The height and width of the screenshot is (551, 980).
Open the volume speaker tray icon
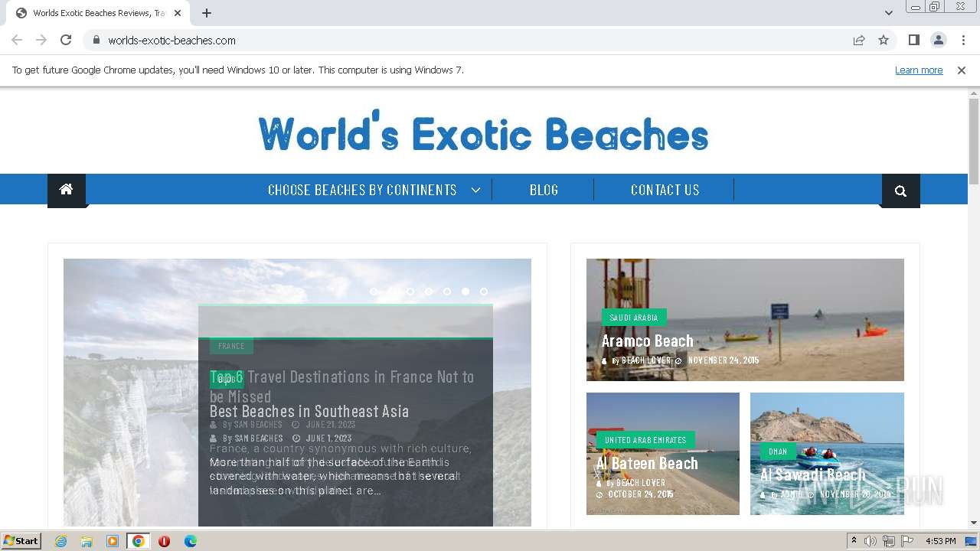coord(871,541)
